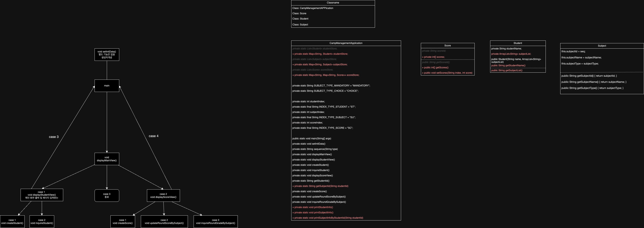Viewport: 644px width, 228px height.
Task: Select the printStudentInfo() method line
Action: [313, 207]
